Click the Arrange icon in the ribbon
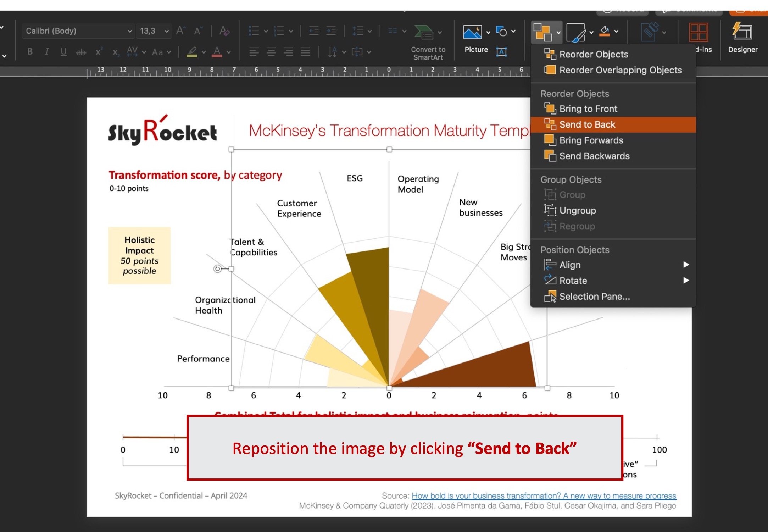This screenshot has width=768, height=532. click(x=543, y=32)
